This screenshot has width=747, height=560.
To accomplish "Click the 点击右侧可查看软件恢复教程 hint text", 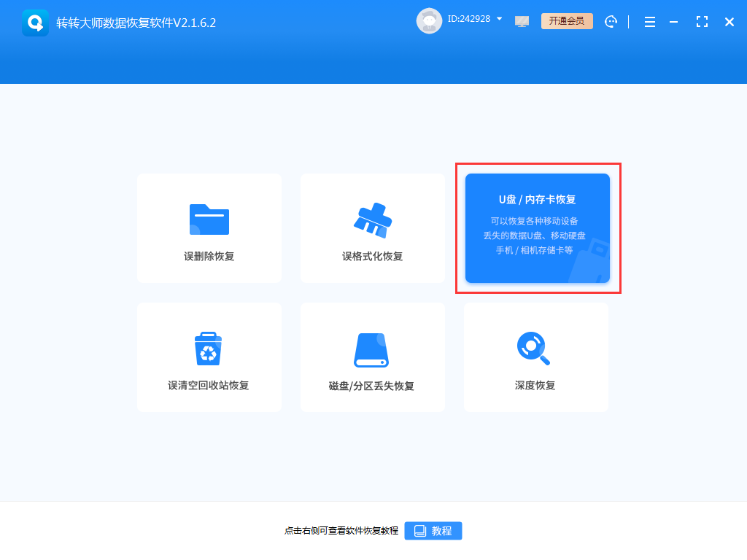I will pyautogui.click(x=341, y=531).
